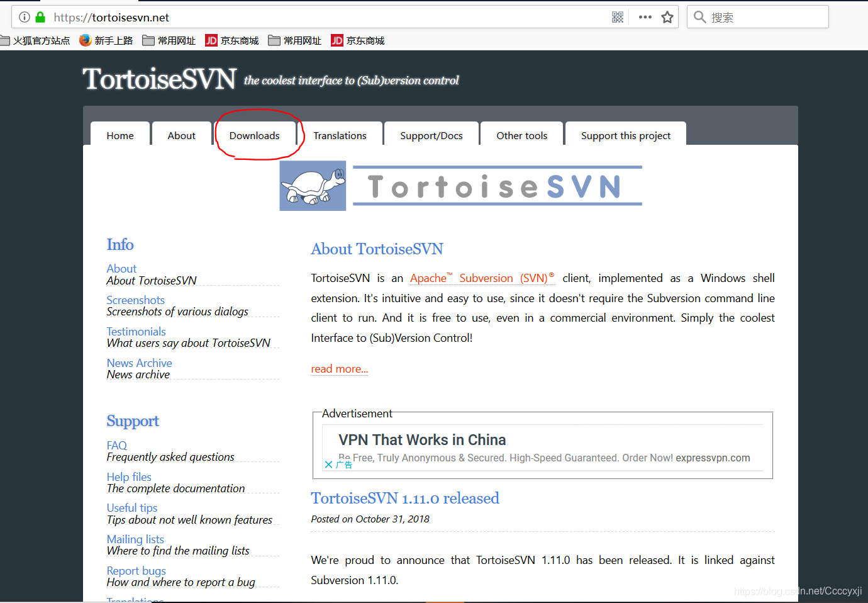The height and width of the screenshot is (603, 868).
Task: Click the Support section heading
Action: (x=133, y=421)
